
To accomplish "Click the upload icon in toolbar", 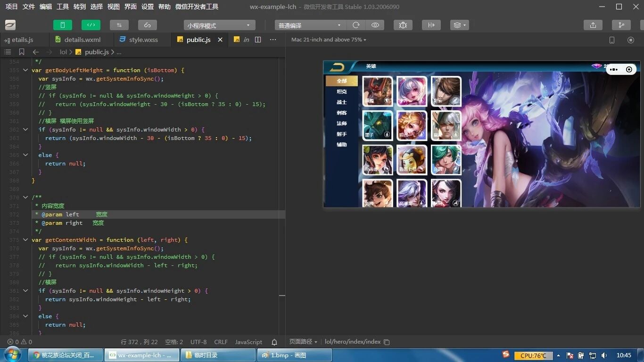I will [593, 25].
